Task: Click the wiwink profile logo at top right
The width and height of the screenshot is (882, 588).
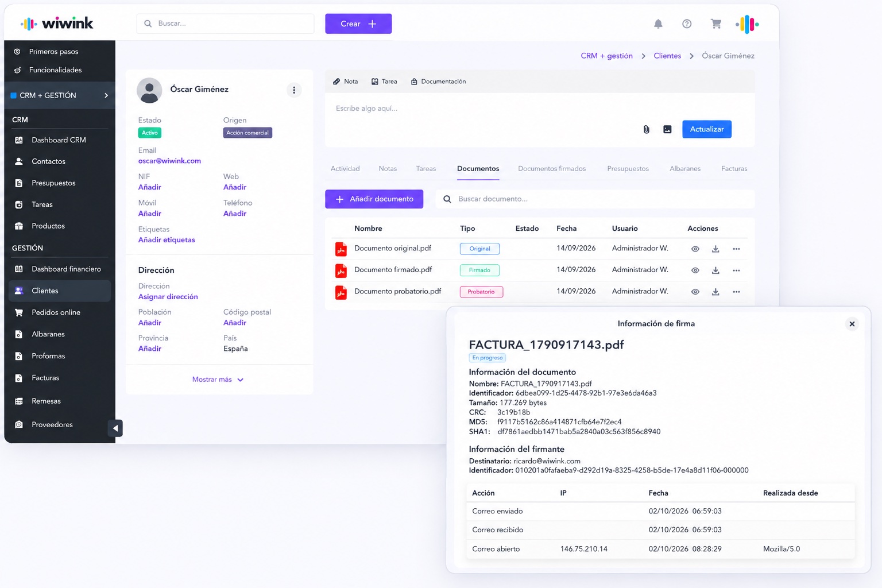Action: [747, 24]
